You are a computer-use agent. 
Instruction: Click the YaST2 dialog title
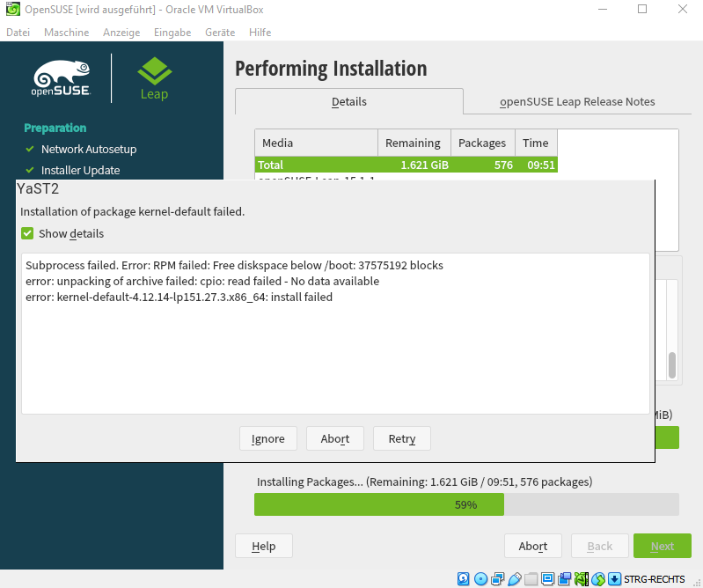38,188
